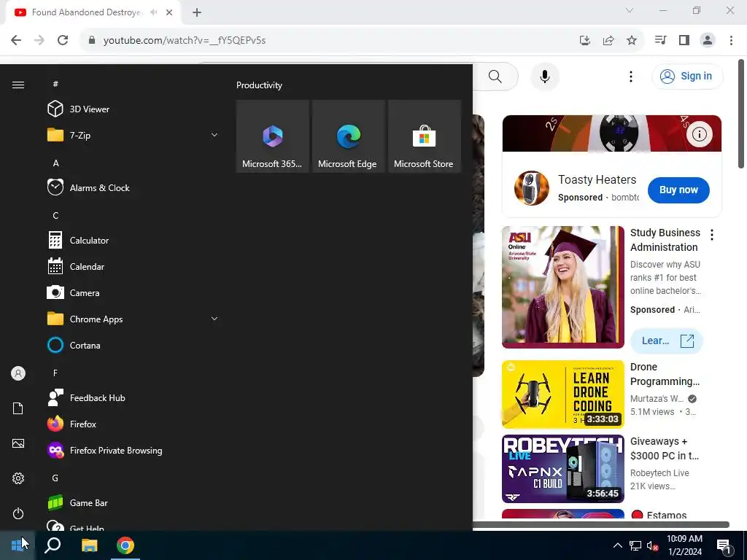The height and width of the screenshot is (560, 747).
Task: Click Sign in on YouTube
Action: point(687,76)
